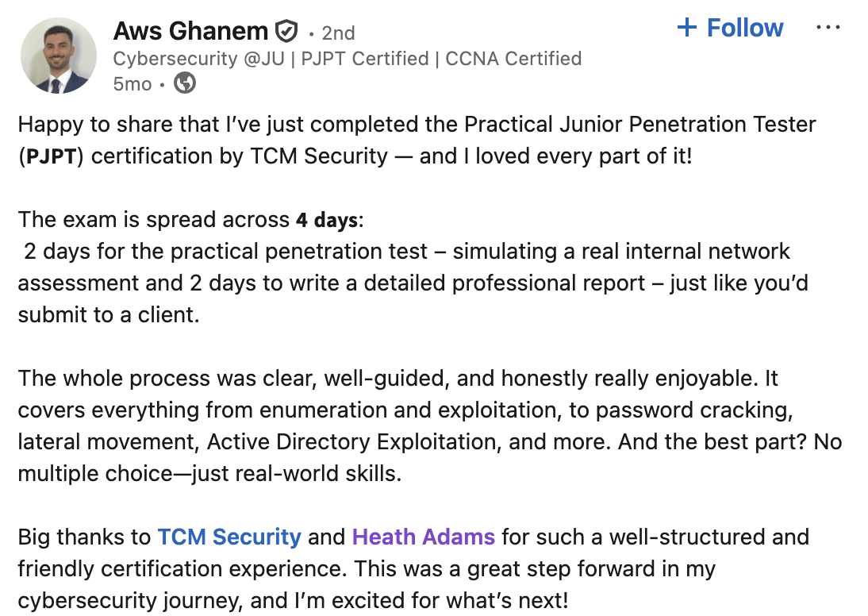Click the bold PJPT abbreviation

tap(54, 156)
